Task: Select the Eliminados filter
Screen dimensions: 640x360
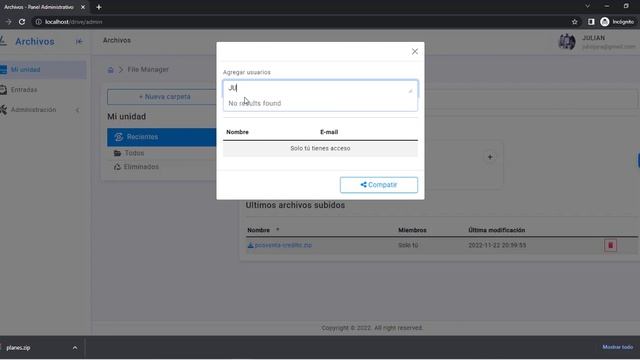Action: tap(141, 167)
